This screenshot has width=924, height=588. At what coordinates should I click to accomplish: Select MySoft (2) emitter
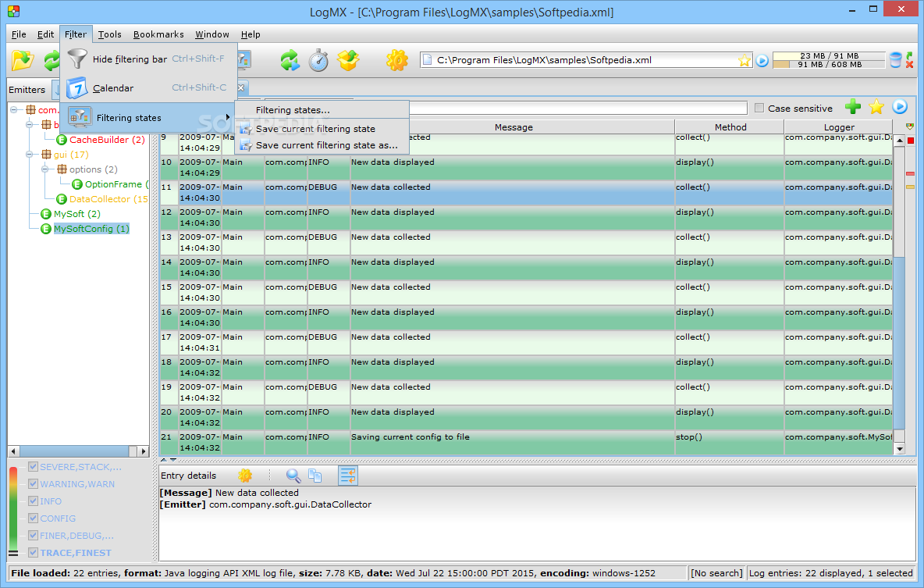77,214
